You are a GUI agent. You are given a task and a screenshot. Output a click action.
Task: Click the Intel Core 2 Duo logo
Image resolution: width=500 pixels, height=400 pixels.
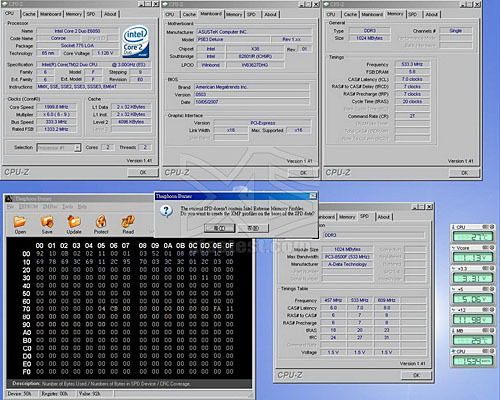(135, 42)
